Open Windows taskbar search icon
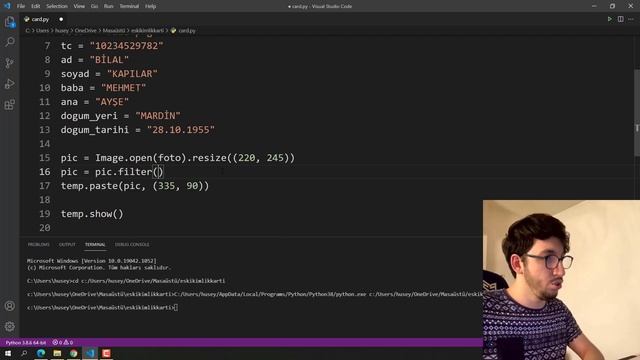This screenshot has width=640, height=360. click(x=24, y=353)
